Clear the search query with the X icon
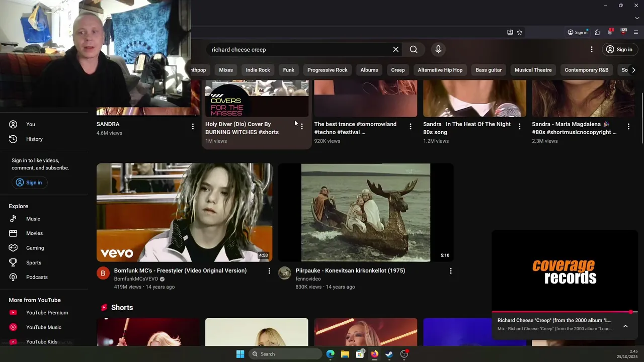 pos(396,49)
